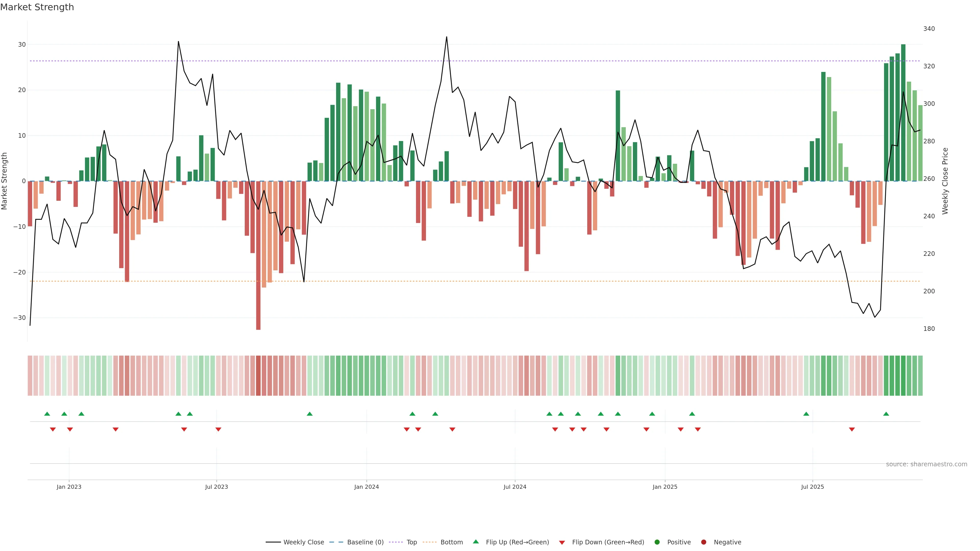Click the red flip-down triangle just after Jul 2025
Viewport: 980px width, 551px height.
pyautogui.click(x=852, y=429)
